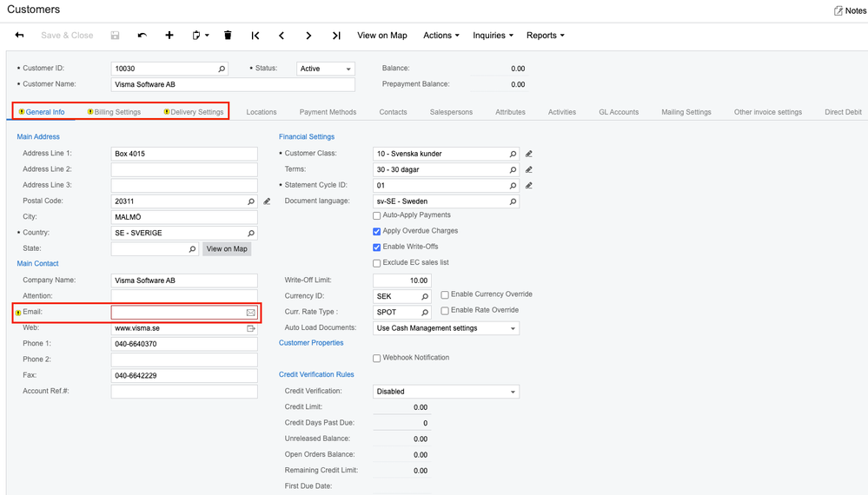Image resolution: width=868 pixels, height=495 pixels.
Task: Uncheck Apply Overdue Charges
Action: coord(376,231)
